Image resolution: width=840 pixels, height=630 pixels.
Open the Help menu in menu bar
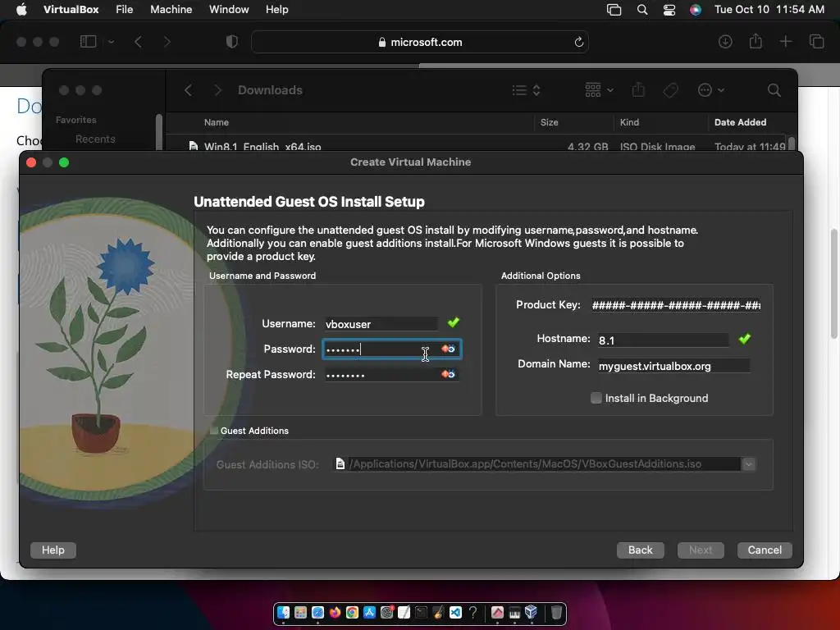point(277,10)
